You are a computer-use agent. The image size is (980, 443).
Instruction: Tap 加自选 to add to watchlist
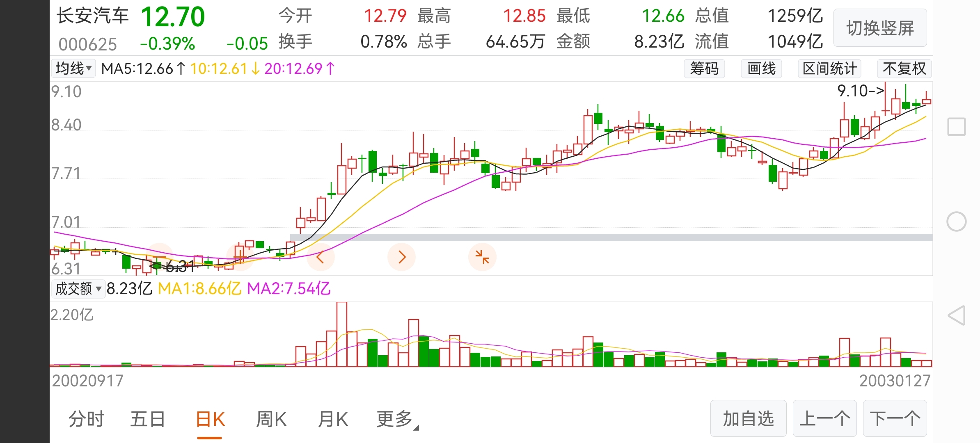click(x=749, y=418)
